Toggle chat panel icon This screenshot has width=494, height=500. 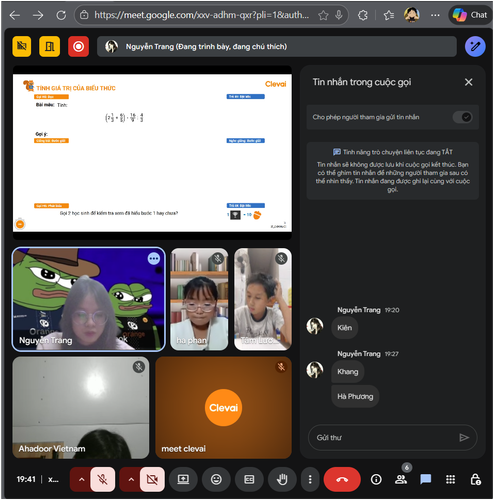(x=425, y=479)
